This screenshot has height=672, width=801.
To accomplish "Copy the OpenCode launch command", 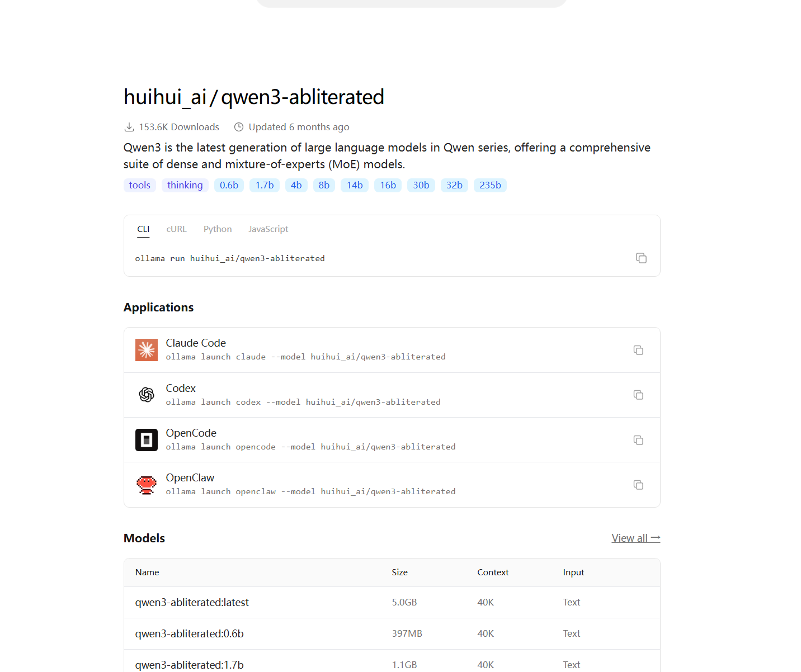I will click(638, 440).
